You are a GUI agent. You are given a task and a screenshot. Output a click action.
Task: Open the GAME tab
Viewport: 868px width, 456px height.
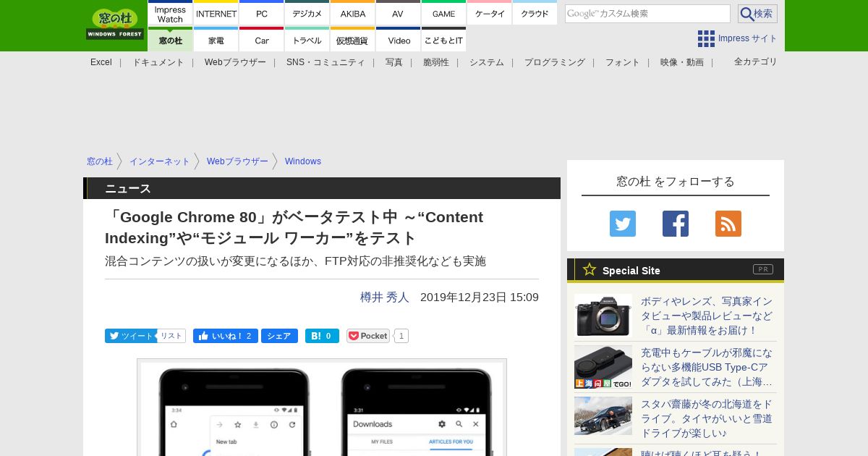click(x=443, y=14)
